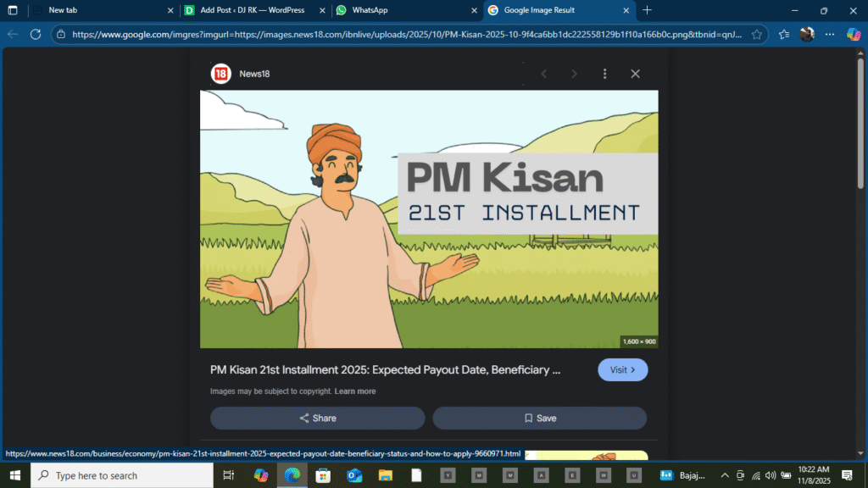Open a new browser tab with the plus
Screen dimensions: 868x488
point(646,11)
